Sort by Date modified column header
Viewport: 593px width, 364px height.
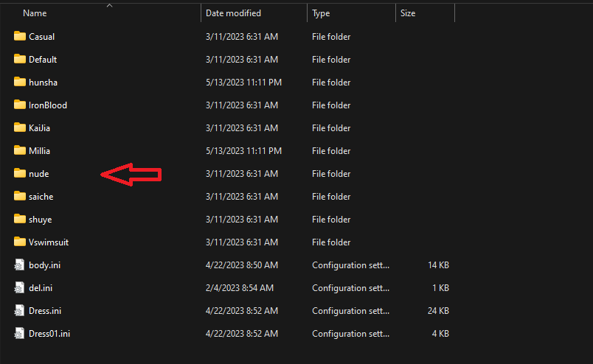(x=233, y=13)
